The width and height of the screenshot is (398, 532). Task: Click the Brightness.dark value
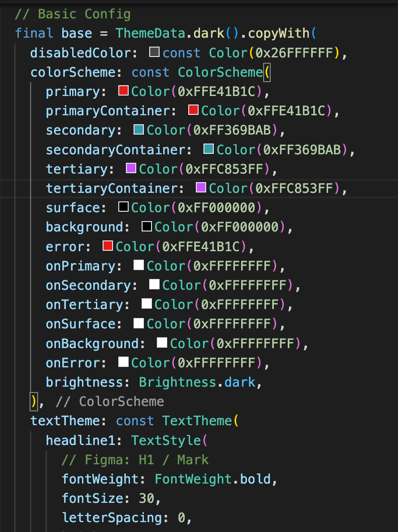coord(197,382)
